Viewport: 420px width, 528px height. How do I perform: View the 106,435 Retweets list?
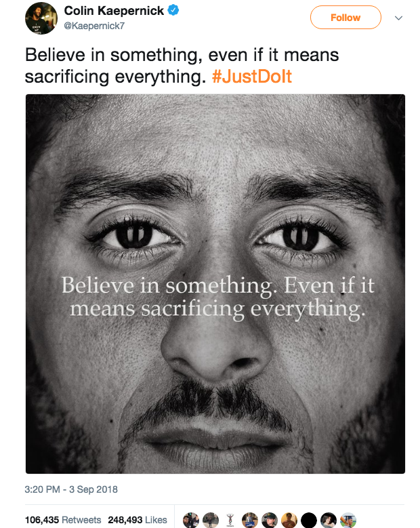point(63,520)
